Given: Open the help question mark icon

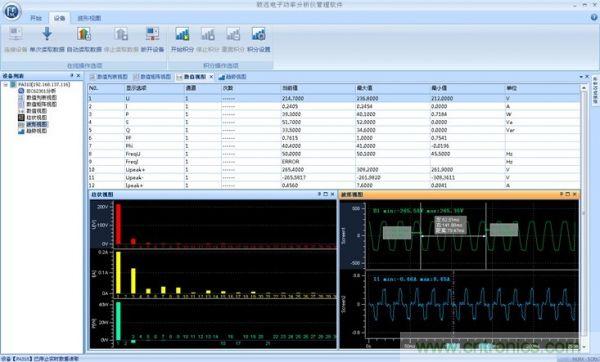Looking at the screenshot, I should (x=594, y=17).
